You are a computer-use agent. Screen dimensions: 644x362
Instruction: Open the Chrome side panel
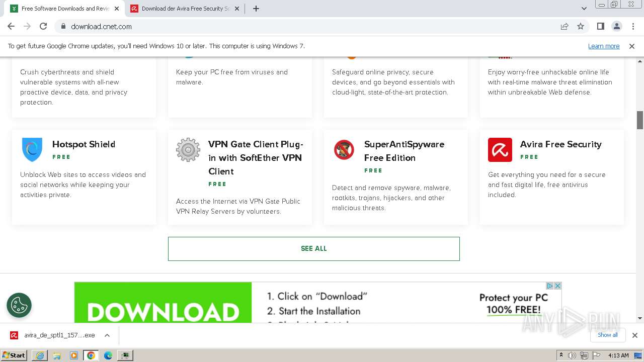(601, 26)
